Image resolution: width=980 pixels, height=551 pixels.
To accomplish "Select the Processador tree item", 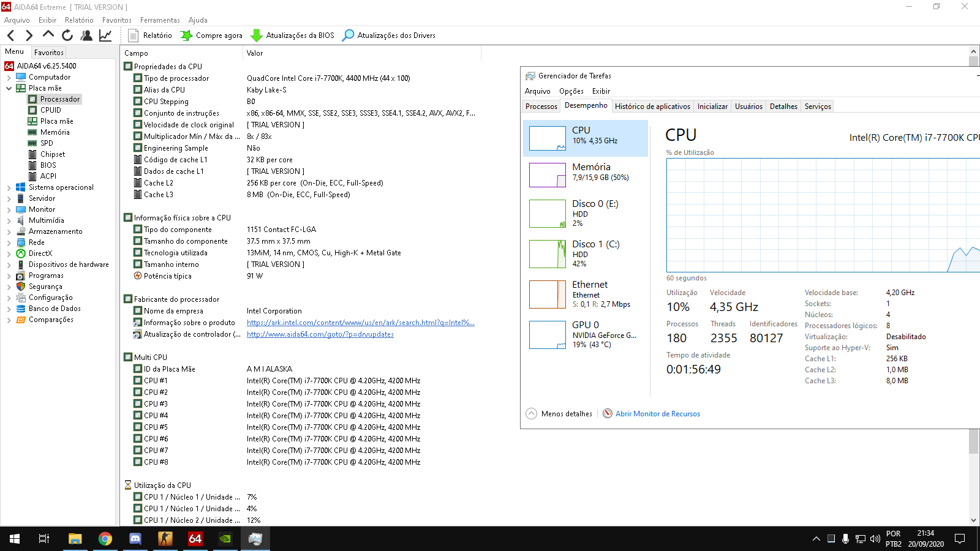I will click(x=59, y=99).
